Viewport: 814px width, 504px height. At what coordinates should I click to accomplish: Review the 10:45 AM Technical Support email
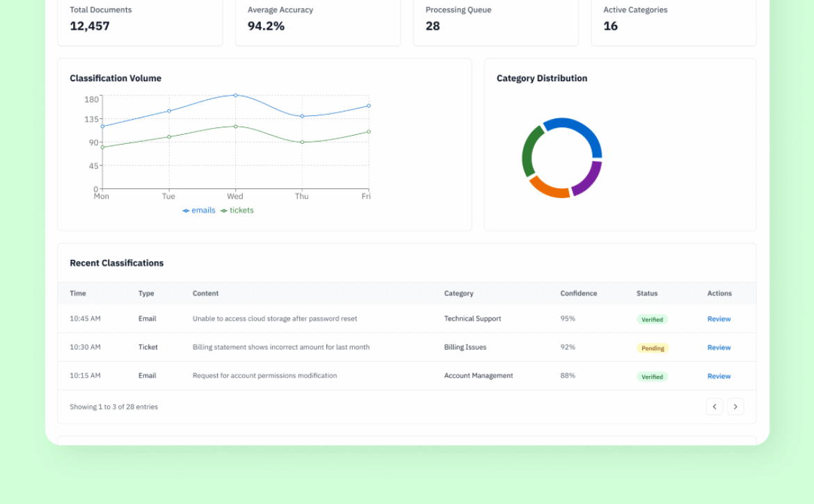719,319
